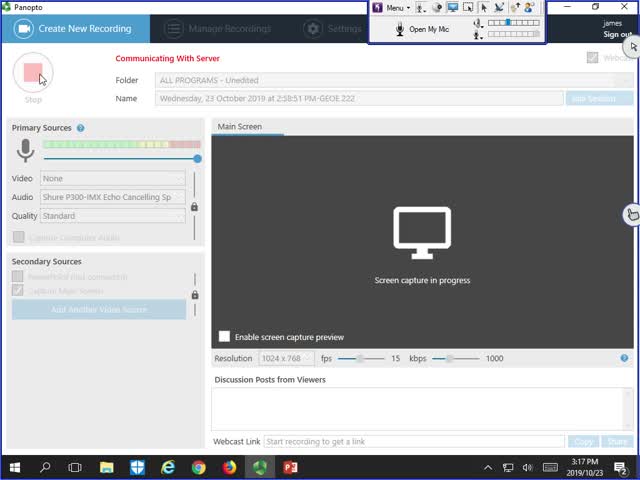Click the fps slider
The width and height of the screenshot is (640, 480).
click(x=361, y=358)
